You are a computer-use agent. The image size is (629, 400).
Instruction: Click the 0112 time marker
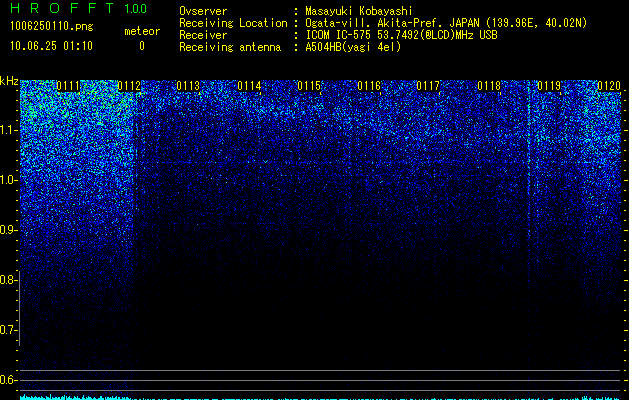point(129,86)
